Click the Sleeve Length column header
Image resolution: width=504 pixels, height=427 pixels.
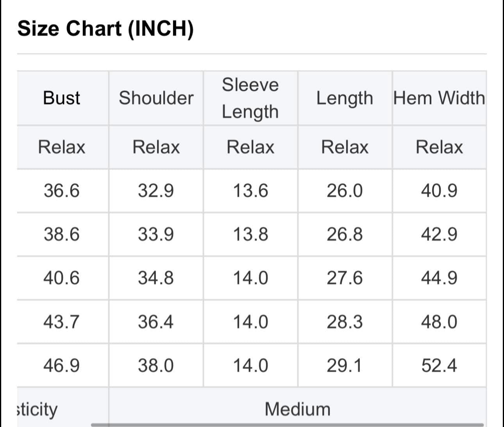[250, 98]
